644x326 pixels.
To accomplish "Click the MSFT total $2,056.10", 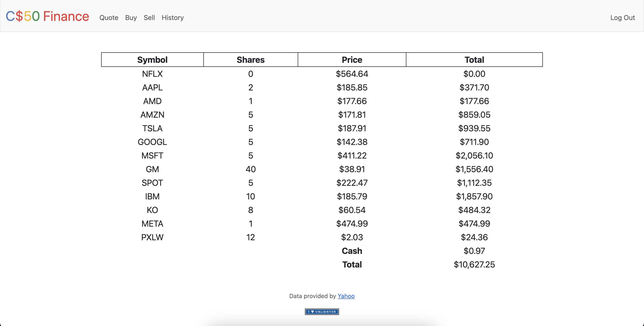I will (474, 155).
